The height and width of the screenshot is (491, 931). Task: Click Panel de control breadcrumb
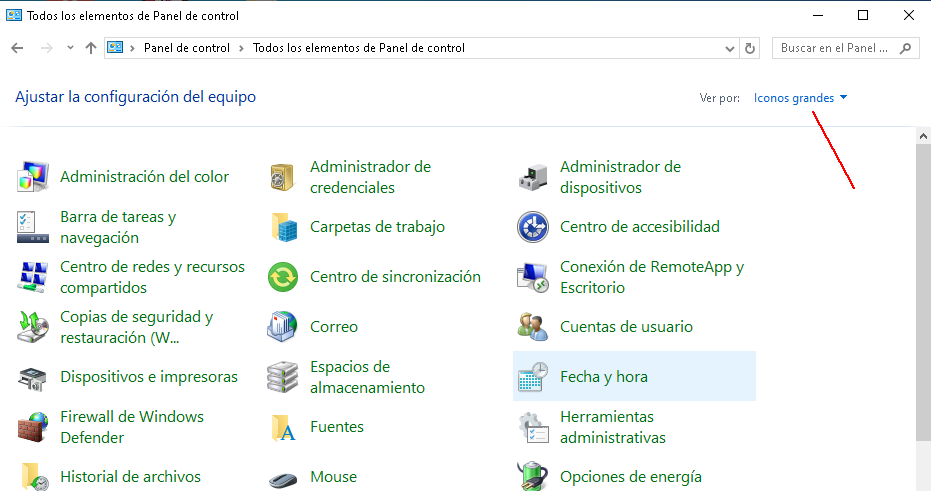click(x=186, y=48)
